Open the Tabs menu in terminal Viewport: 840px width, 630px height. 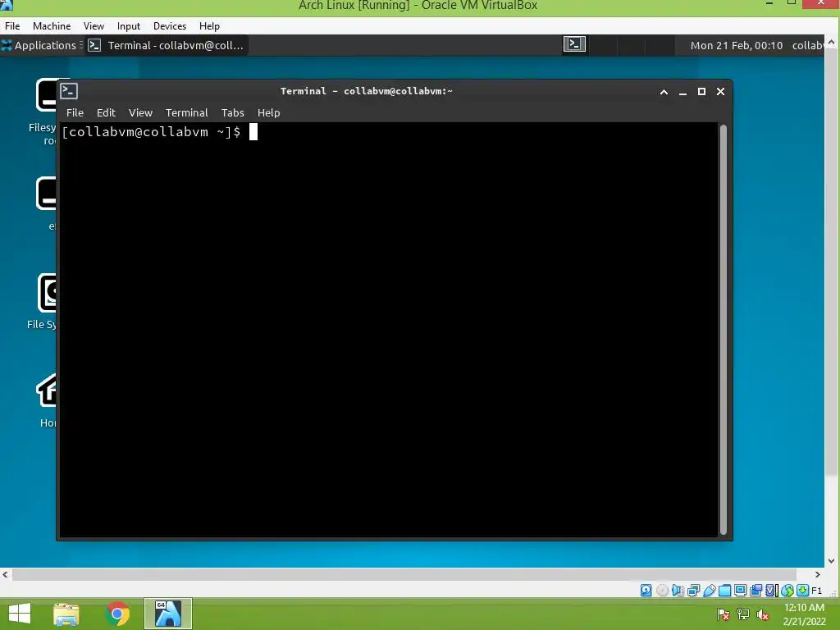(232, 112)
